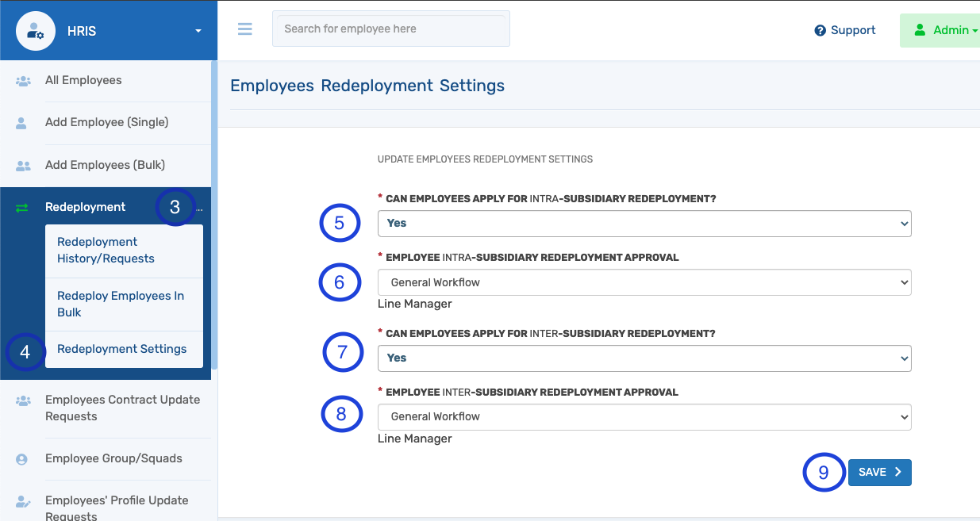Click the Redeployment Settings link
The height and width of the screenshot is (521, 980).
(x=121, y=348)
